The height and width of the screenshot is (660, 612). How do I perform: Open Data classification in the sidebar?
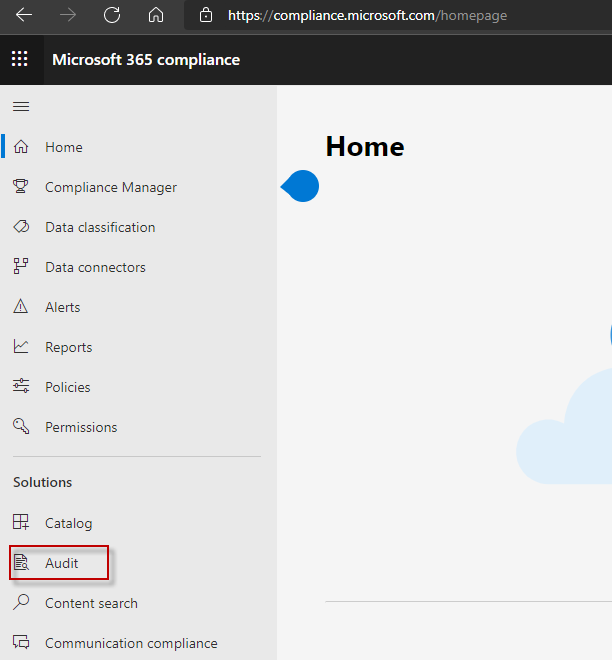100,227
